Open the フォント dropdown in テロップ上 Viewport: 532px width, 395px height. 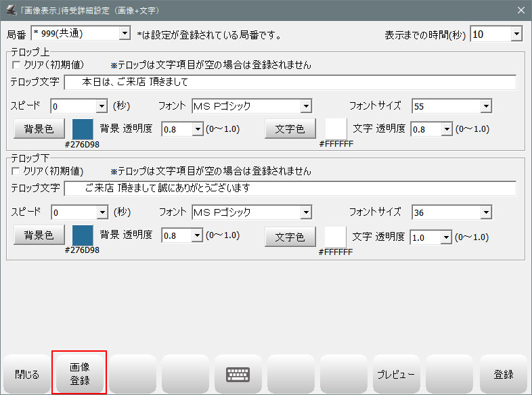pos(305,106)
